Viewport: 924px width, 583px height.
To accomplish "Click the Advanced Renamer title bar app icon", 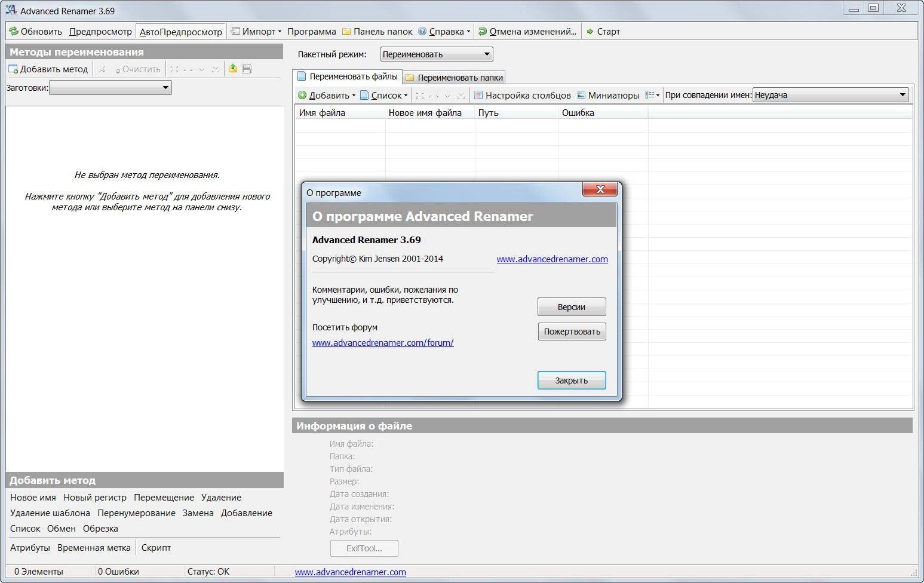I will pyautogui.click(x=11, y=11).
